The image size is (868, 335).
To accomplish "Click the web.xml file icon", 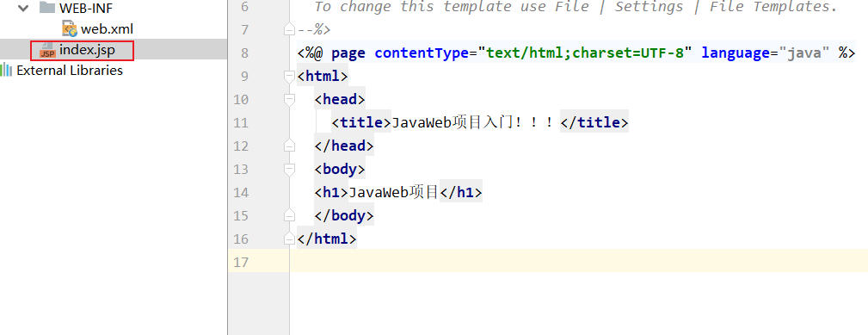I will (x=69, y=29).
